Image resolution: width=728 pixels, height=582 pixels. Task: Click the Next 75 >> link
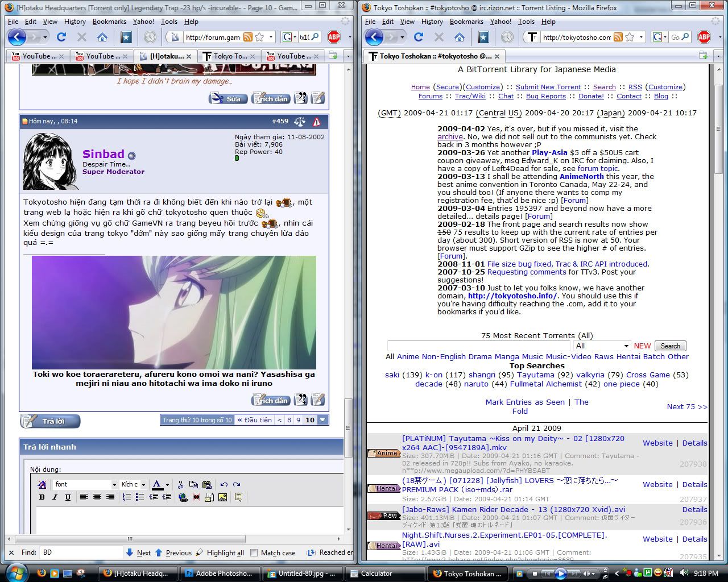pos(687,406)
